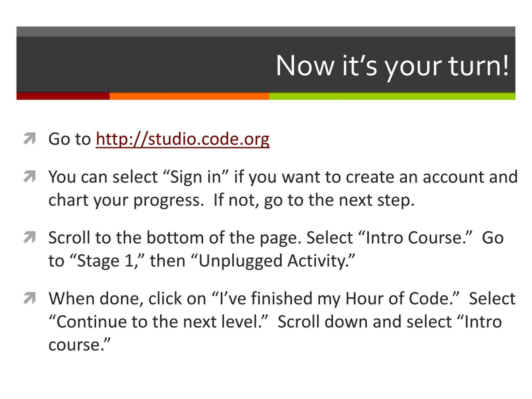Click the dark red segment of color bar
Image resolution: width=532 pixels, height=399 pixels.
click(x=63, y=96)
